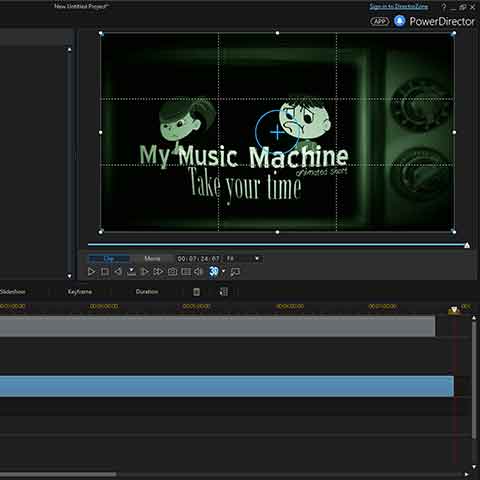The height and width of the screenshot is (480, 480).
Task: Take a snapshot of the preview frame
Action: [172, 272]
